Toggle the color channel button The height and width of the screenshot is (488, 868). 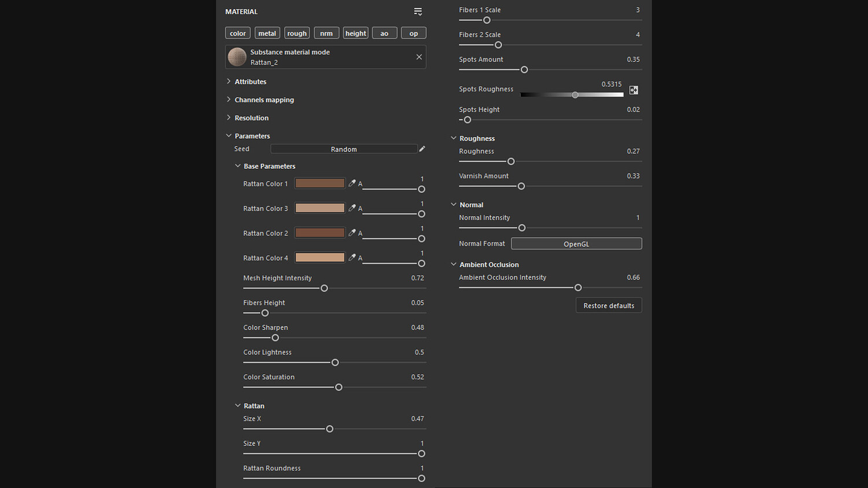pyautogui.click(x=238, y=34)
